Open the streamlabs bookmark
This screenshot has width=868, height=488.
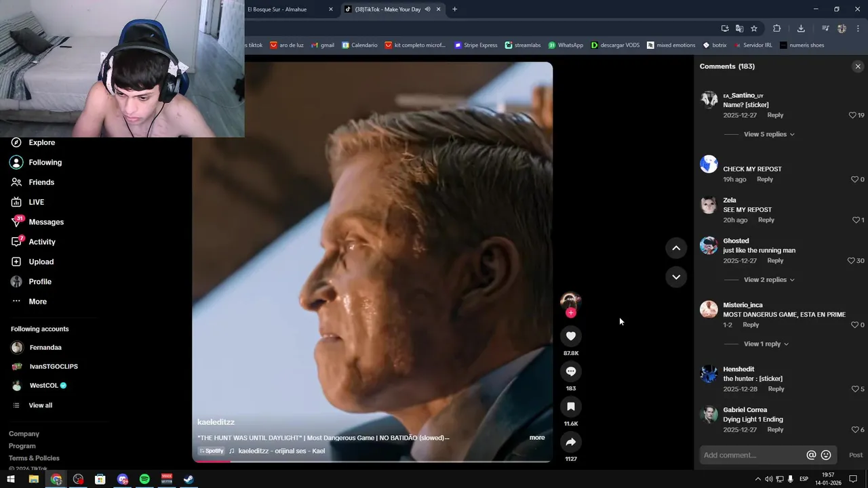click(x=523, y=45)
